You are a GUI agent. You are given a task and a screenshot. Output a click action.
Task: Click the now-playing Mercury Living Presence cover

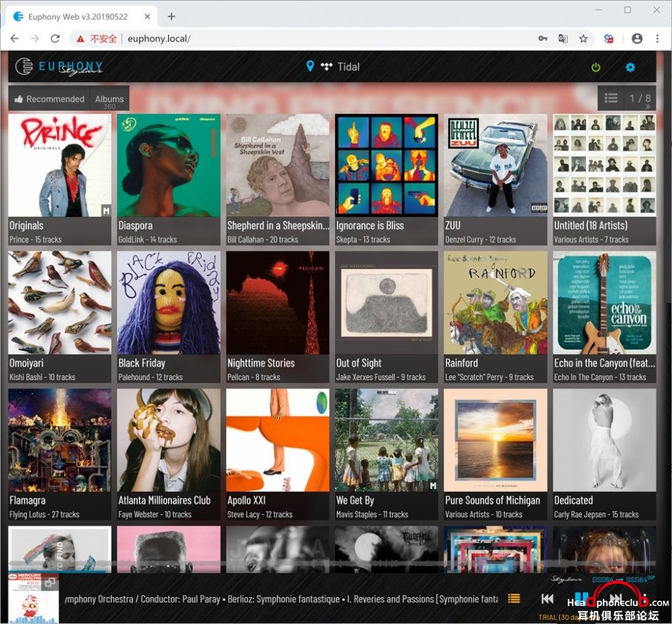click(33, 598)
